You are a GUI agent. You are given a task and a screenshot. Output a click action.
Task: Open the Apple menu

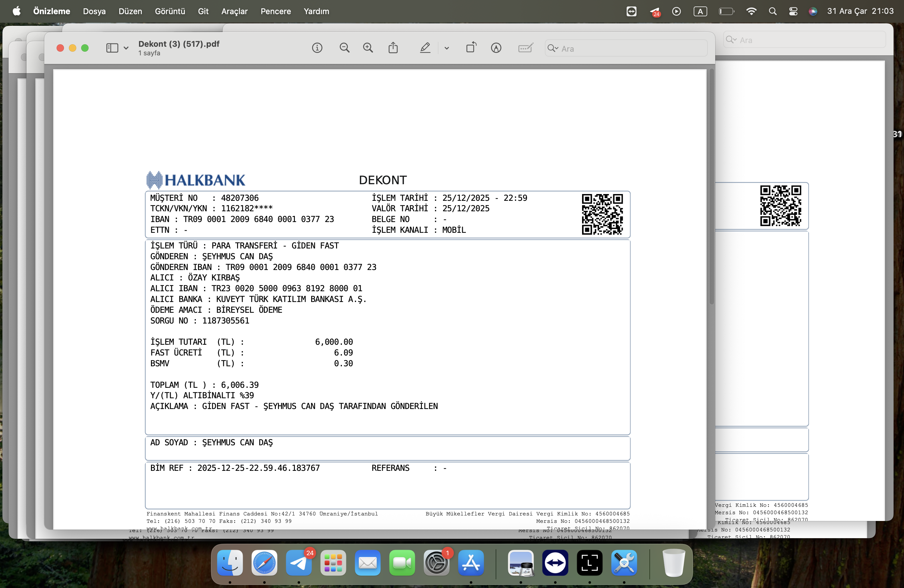click(17, 11)
